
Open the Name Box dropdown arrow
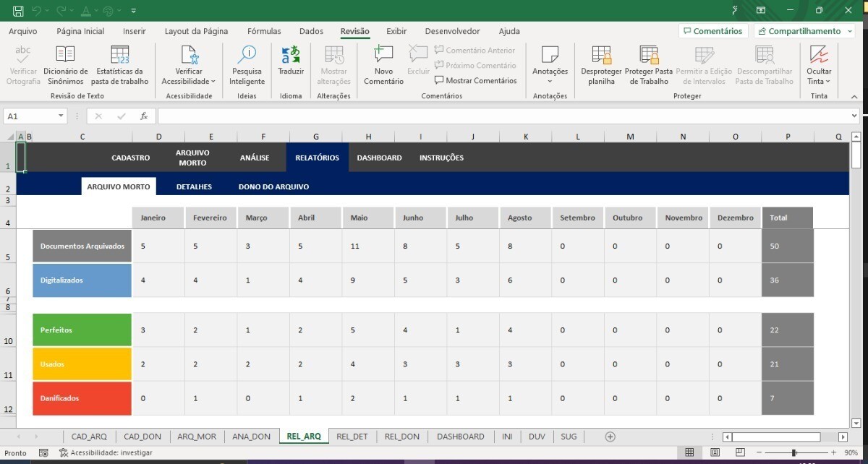click(61, 116)
